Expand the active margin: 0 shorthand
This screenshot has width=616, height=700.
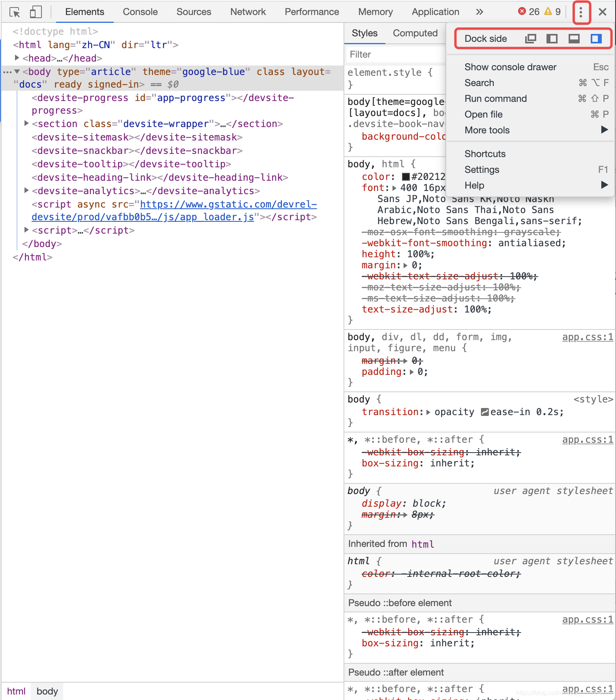406,266
